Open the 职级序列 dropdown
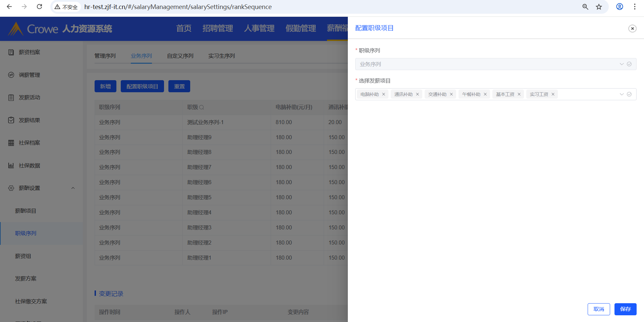The width and height of the screenshot is (644, 322). pos(622,64)
